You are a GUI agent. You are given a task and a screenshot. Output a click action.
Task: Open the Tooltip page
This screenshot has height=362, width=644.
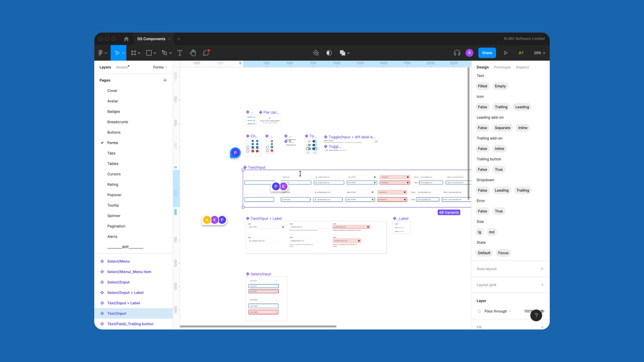click(x=113, y=205)
